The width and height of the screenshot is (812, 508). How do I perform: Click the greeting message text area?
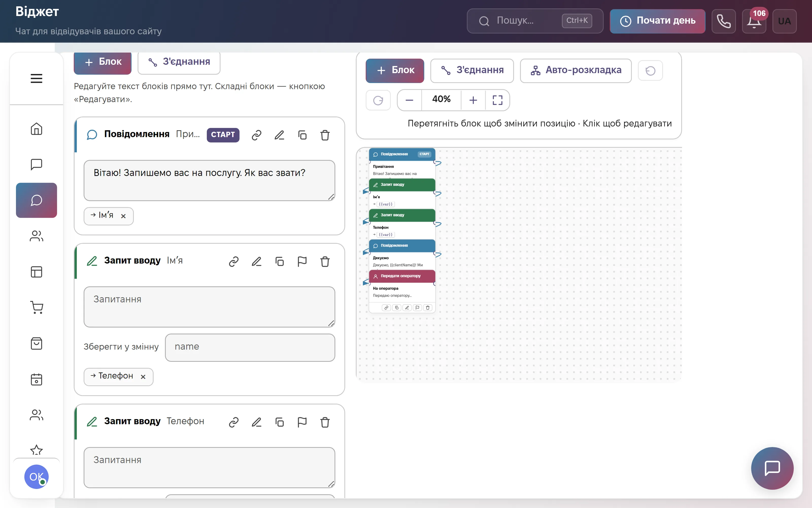pos(209,180)
